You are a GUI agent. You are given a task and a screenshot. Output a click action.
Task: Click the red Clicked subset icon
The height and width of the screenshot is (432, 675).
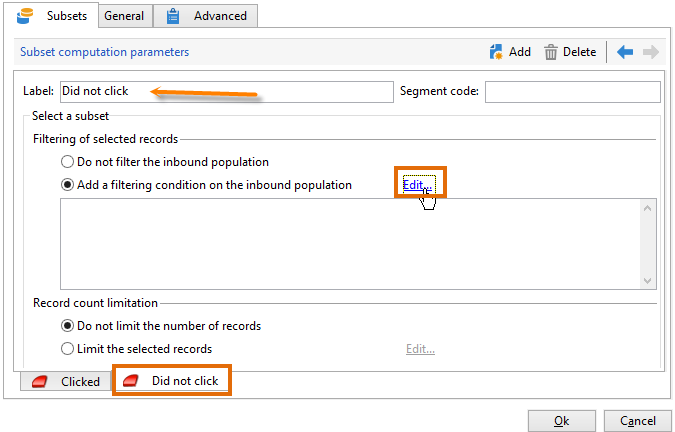pyautogui.click(x=39, y=381)
